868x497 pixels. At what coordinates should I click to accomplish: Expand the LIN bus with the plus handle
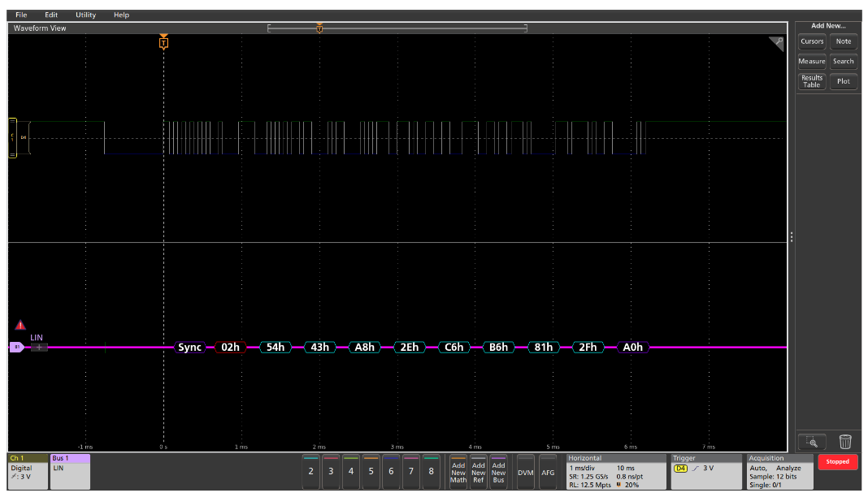(37, 347)
